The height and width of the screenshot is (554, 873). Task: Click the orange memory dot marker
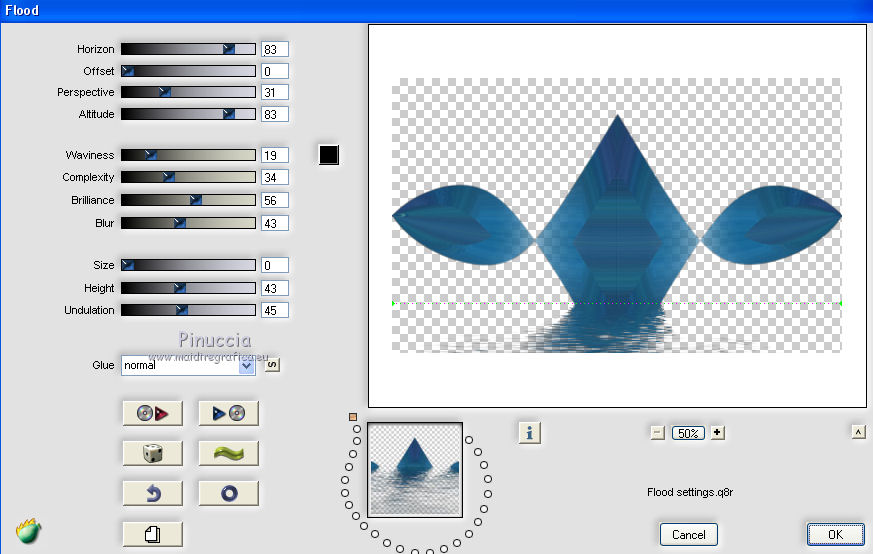[x=352, y=416]
